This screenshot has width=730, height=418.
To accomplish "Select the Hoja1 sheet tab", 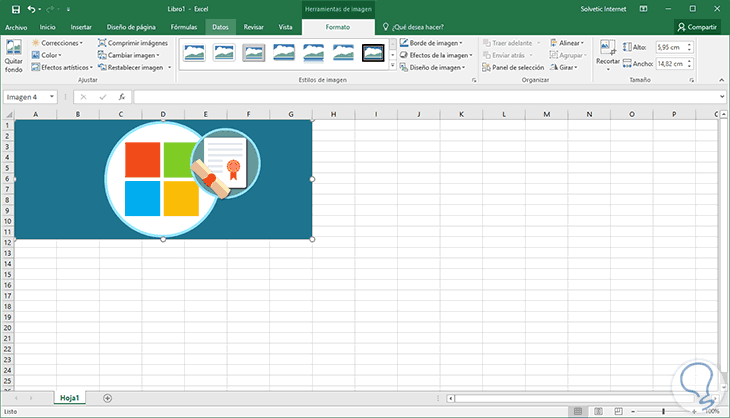I will point(71,398).
